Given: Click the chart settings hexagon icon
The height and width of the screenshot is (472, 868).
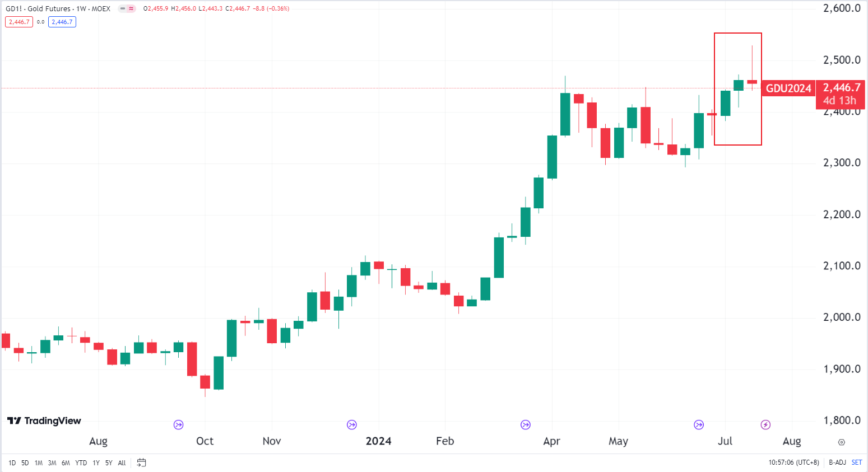Looking at the screenshot, I should click(x=841, y=442).
